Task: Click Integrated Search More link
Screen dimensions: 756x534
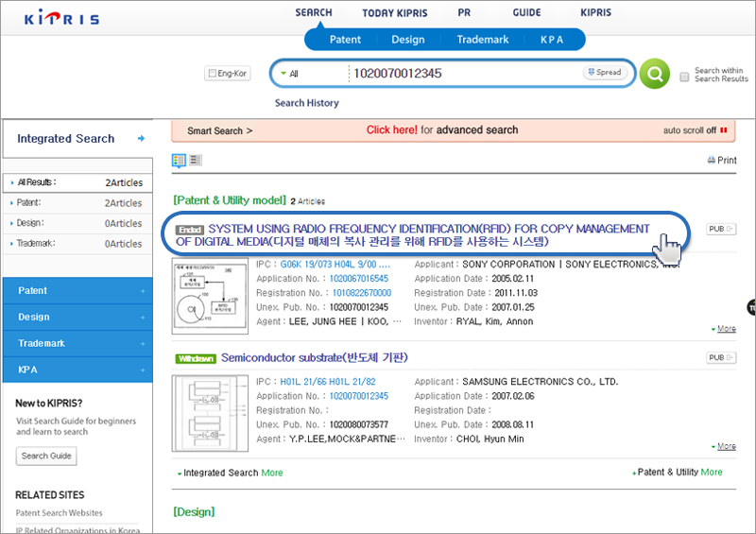Action: click(230, 473)
